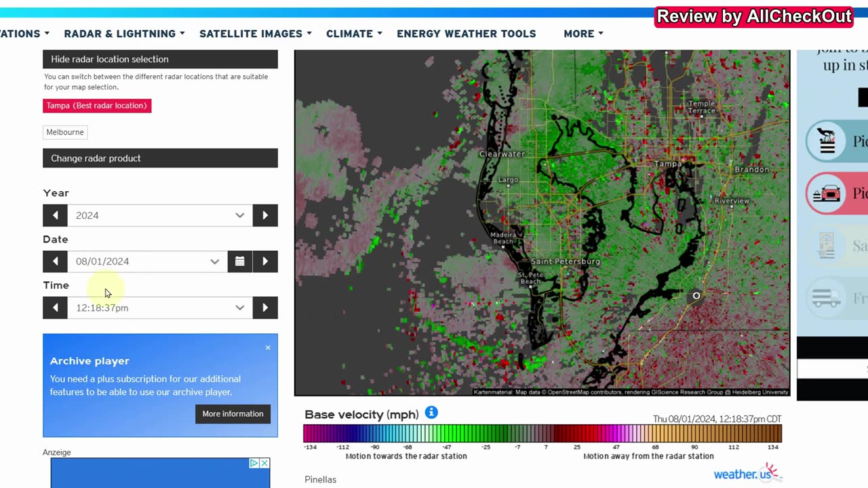Click Tampa label on radar map
The height and width of the screenshot is (488, 868).
(668, 164)
